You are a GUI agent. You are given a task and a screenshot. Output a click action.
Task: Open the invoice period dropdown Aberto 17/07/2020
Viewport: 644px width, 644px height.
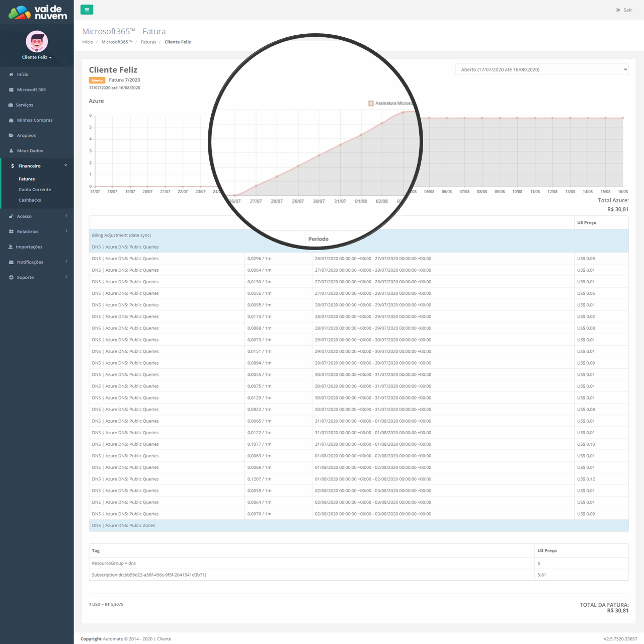click(542, 69)
